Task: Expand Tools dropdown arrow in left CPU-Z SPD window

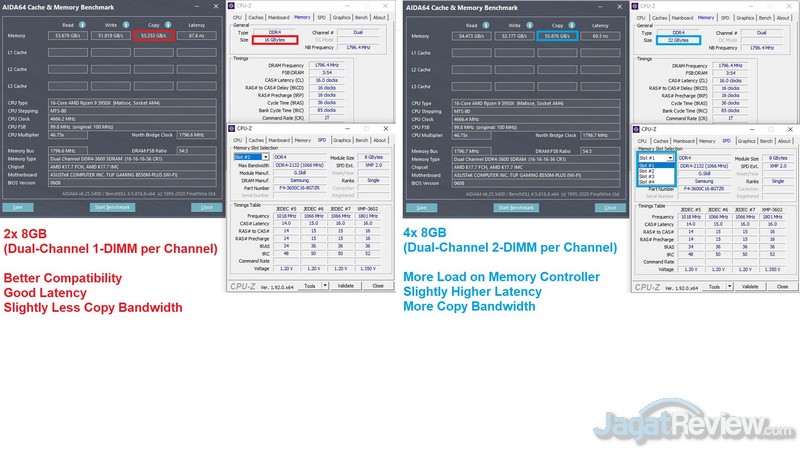Action: click(325, 286)
